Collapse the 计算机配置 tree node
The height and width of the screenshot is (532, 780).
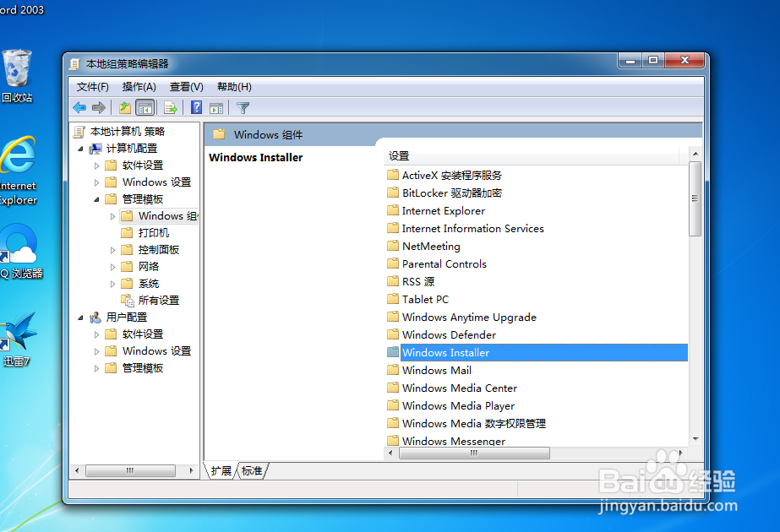(x=80, y=149)
